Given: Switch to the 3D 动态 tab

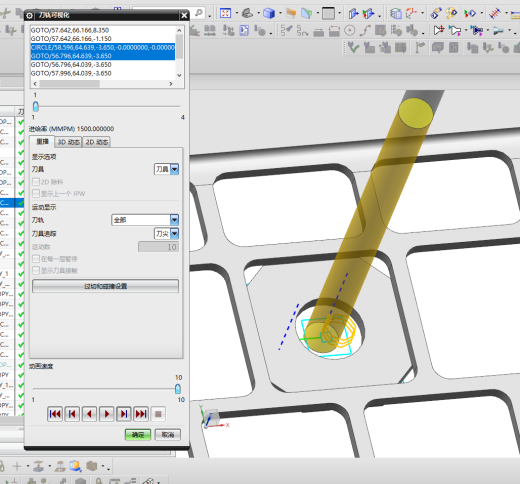Looking at the screenshot, I should coord(69,142).
